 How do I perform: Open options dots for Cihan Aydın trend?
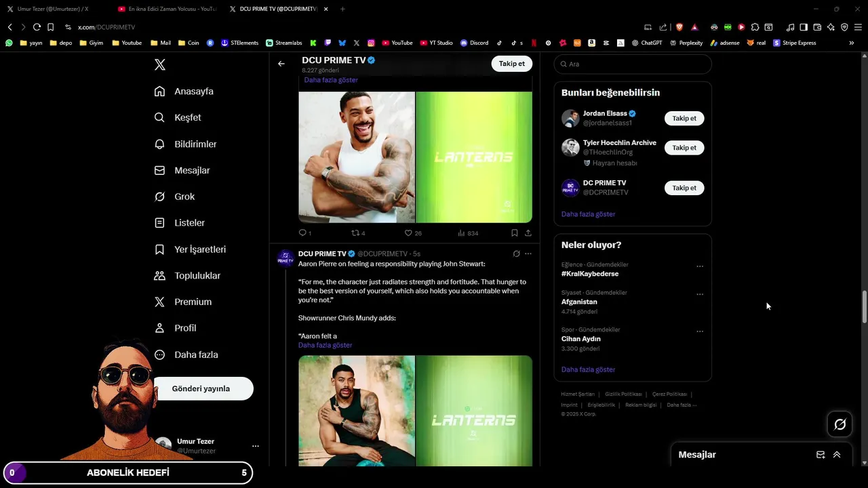click(700, 331)
